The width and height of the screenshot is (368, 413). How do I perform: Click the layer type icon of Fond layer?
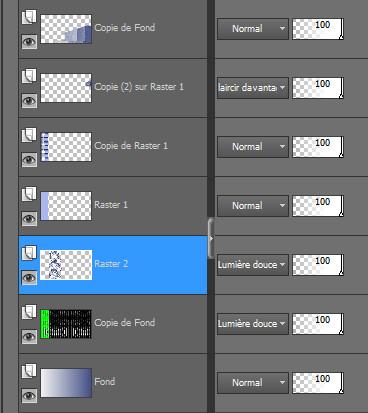click(29, 371)
